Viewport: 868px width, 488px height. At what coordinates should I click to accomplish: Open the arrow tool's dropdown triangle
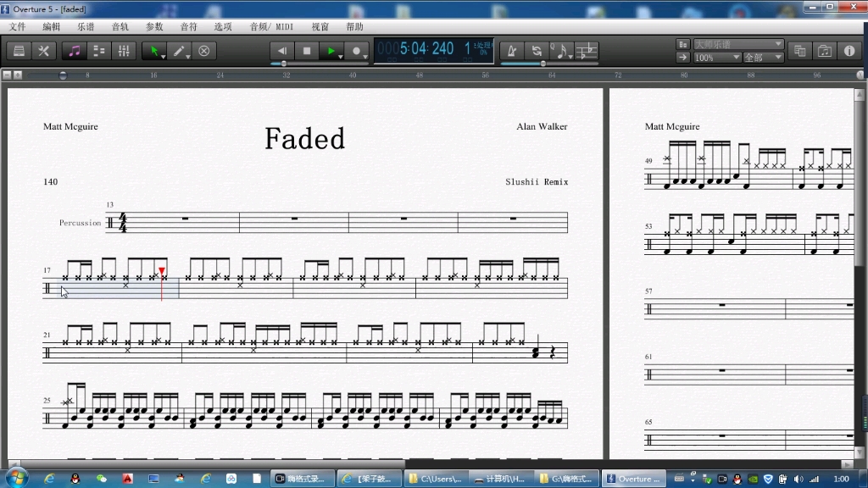point(164,57)
